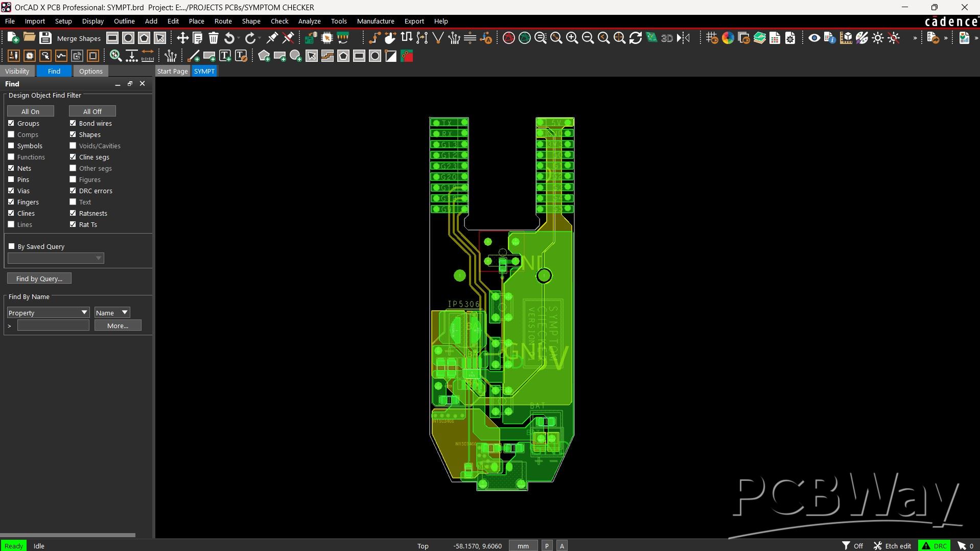Click the Save file icon
The image size is (980, 551).
45,38
